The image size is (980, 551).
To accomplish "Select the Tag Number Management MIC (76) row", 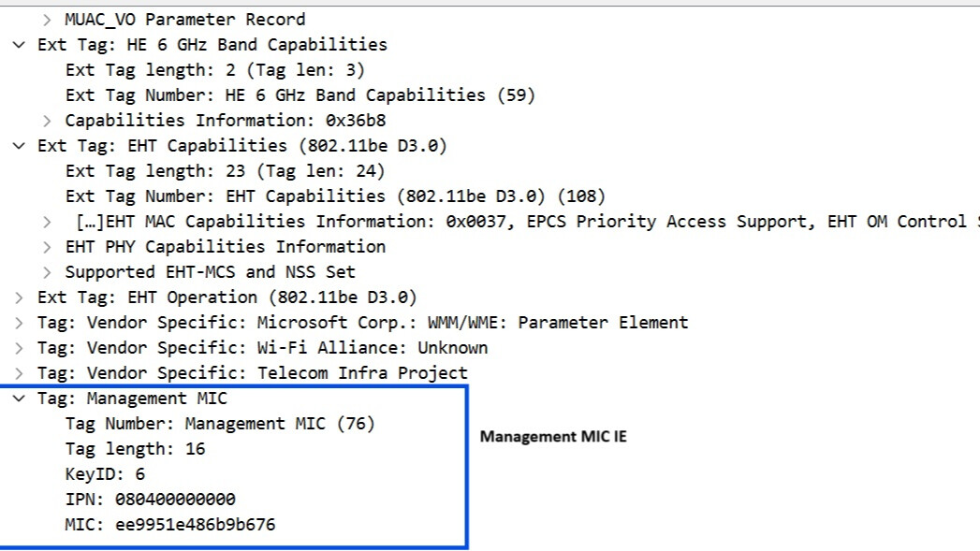I will pyautogui.click(x=220, y=424).
